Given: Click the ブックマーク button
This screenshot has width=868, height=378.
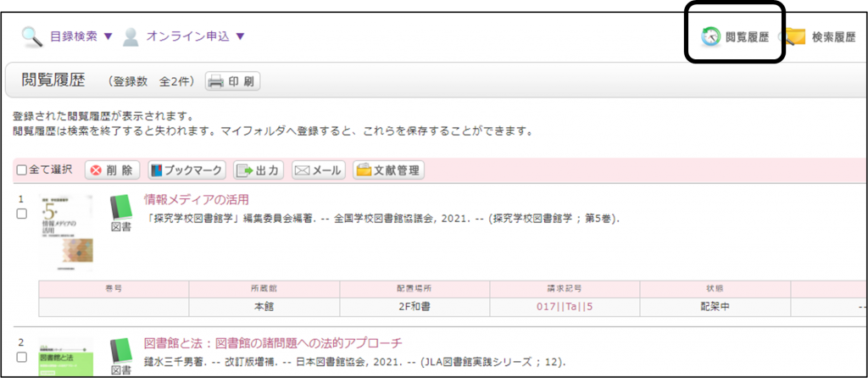Looking at the screenshot, I should [x=187, y=170].
